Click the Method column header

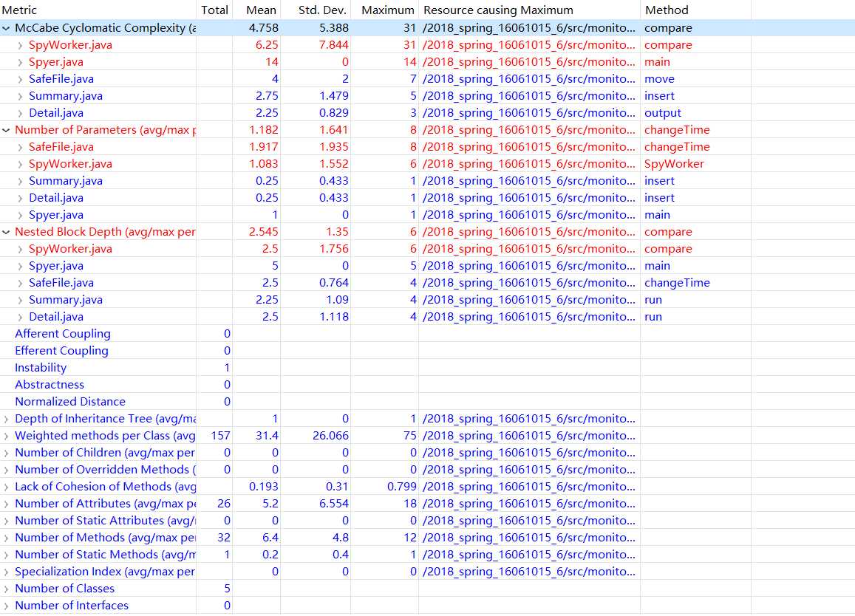point(696,10)
